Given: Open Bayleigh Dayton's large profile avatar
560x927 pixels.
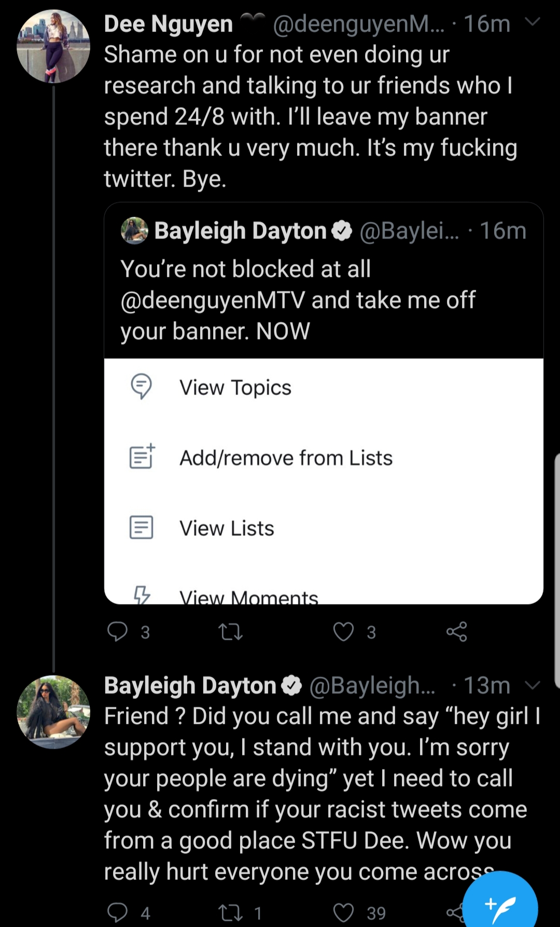Looking at the screenshot, I should pos(53,712).
